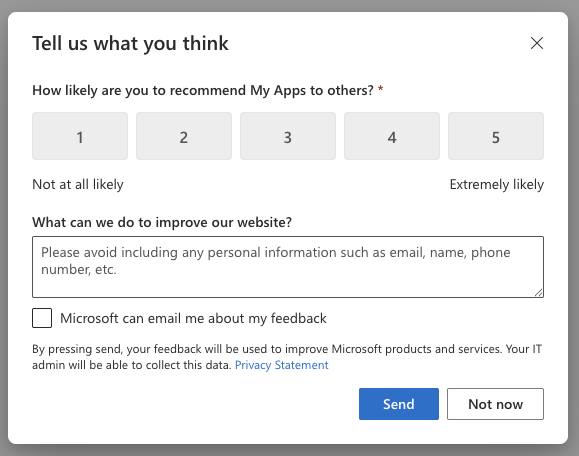This screenshot has height=456, width=579.
Task: Click the website improvement text box
Action: point(288,267)
